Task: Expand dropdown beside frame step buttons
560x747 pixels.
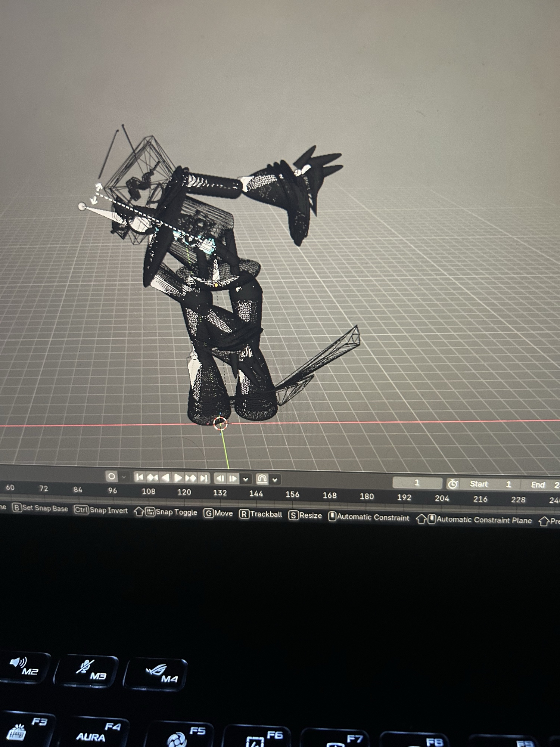Action: pyautogui.click(x=245, y=479)
